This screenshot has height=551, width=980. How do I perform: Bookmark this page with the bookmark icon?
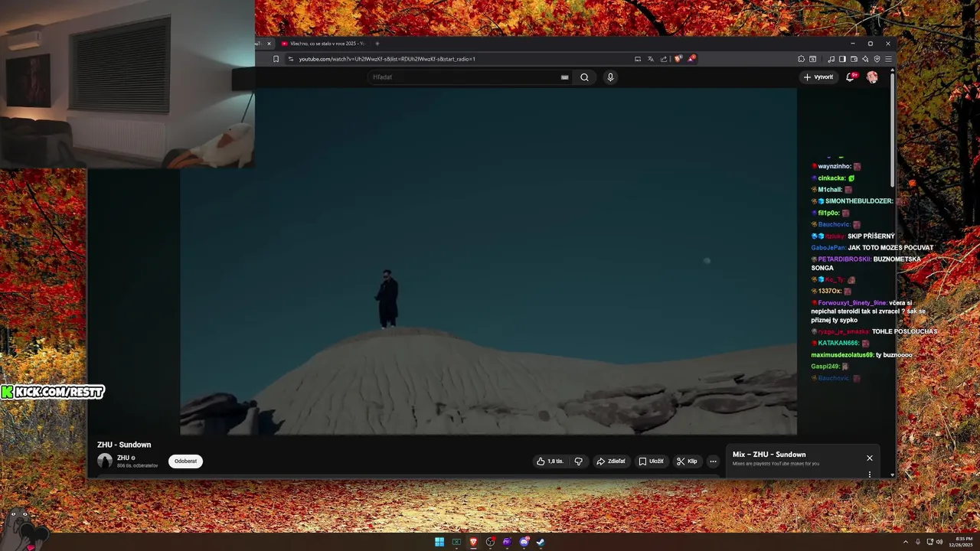(276, 59)
